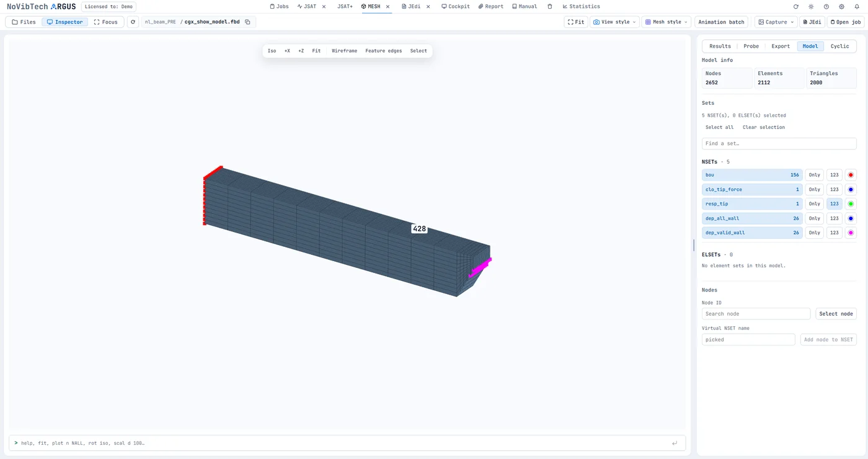
Task: Switch to JSAT+ tab
Action: [345, 7]
